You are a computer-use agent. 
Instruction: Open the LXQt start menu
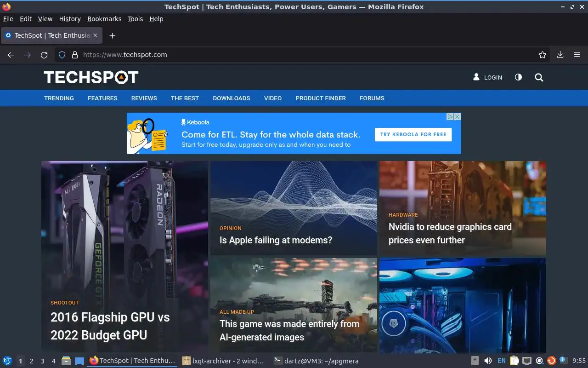click(7, 361)
